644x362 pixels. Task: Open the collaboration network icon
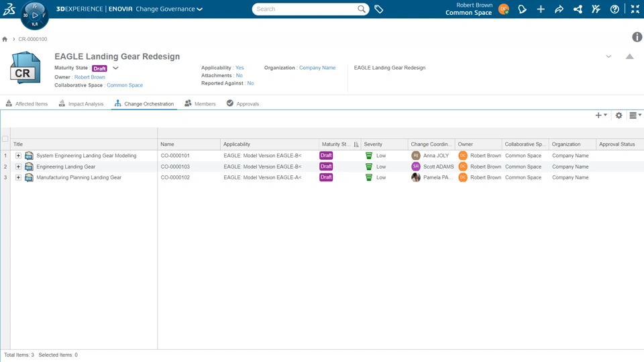[x=578, y=9]
